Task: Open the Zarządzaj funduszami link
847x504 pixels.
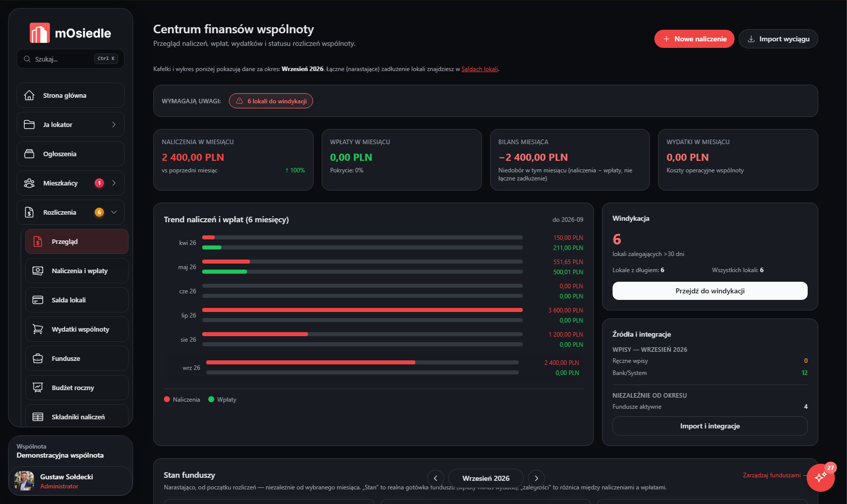Action: tap(771, 475)
